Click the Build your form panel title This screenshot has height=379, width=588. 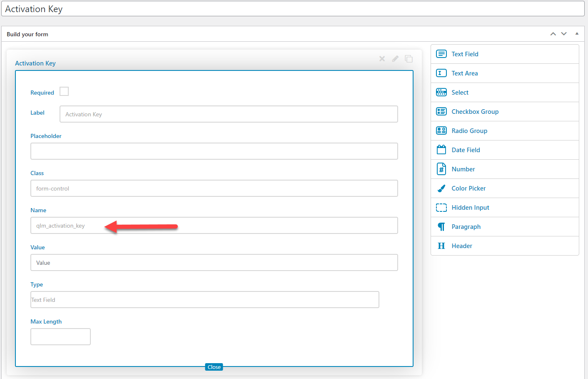tap(27, 34)
